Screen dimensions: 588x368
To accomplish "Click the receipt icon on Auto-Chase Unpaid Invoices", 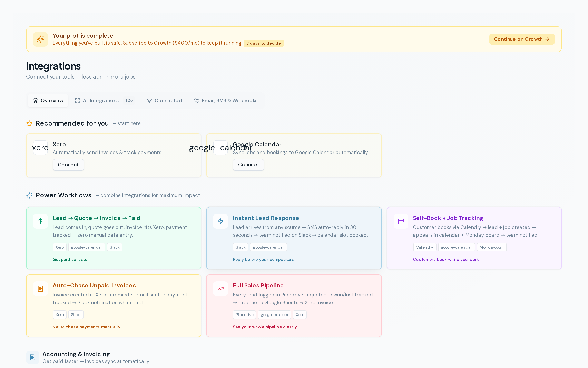I will click(40, 289).
